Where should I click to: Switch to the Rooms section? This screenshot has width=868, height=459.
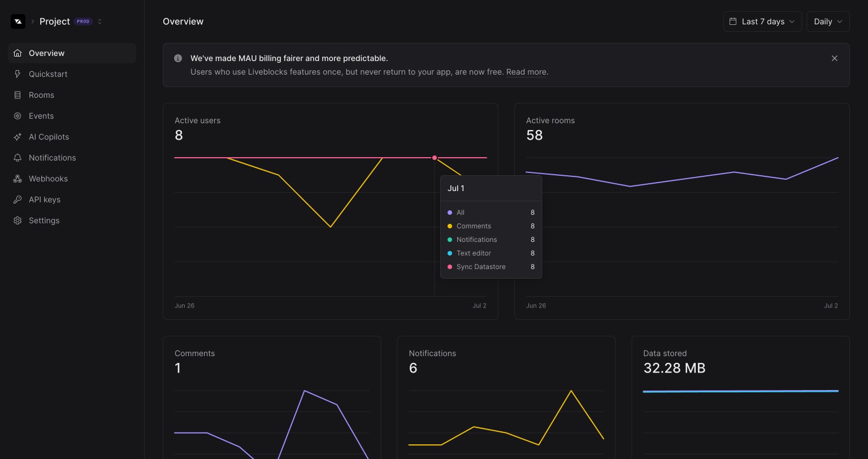(x=41, y=95)
